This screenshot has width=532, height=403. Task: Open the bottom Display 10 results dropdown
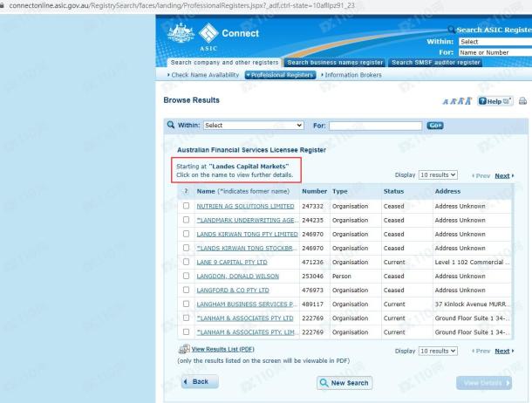tap(438, 351)
